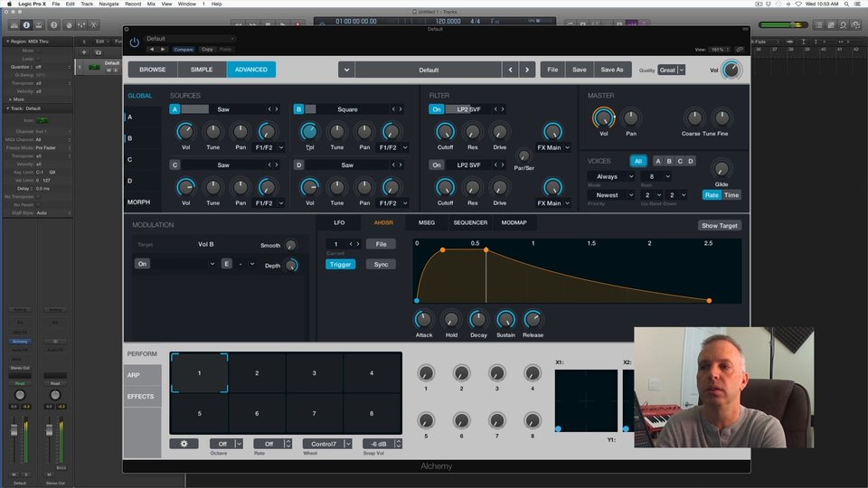Adjust the AHDSR Attack knob
This screenshot has height=488, width=868.
click(423, 319)
